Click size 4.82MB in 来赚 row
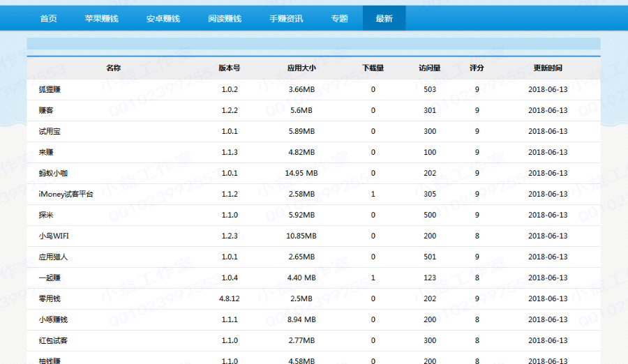The image size is (628, 364). pyautogui.click(x=301, y=152)
